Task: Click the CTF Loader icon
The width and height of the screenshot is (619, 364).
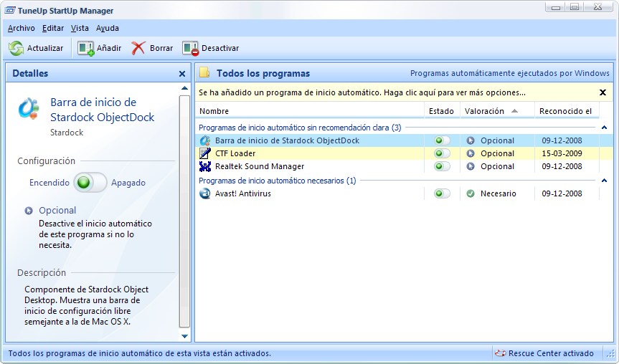Action: coord(205,153)
